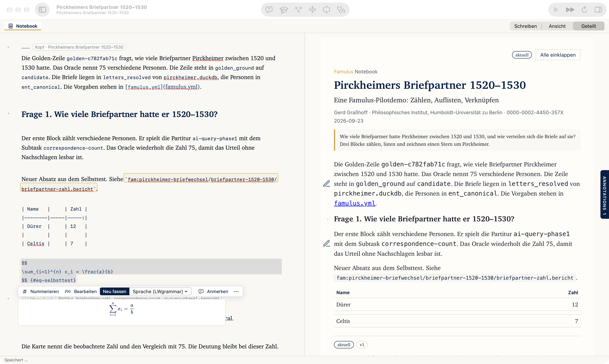Expand the Partitur block triangle
The height and width of the screenshot is (364, 609).
[8, 298]
